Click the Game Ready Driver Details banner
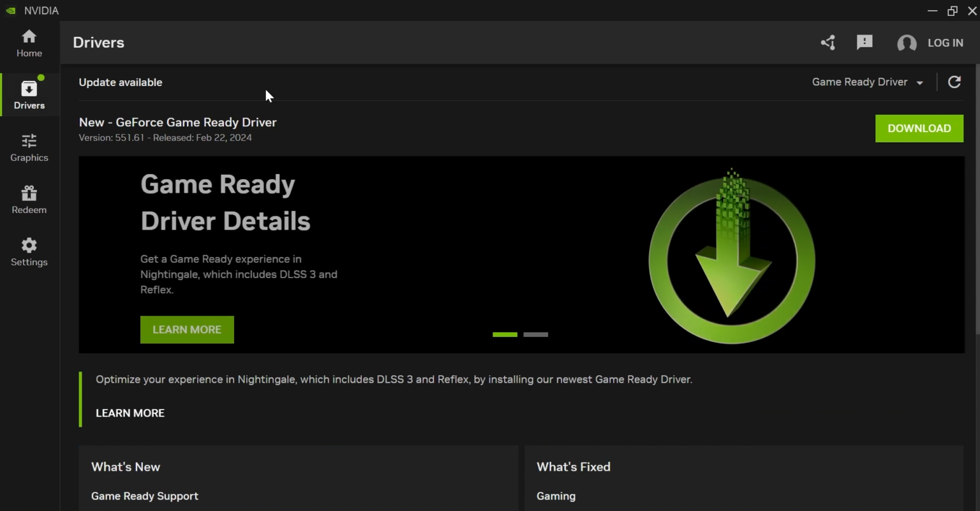Viewport: 980px width, 511px height. tap(521, 254)
